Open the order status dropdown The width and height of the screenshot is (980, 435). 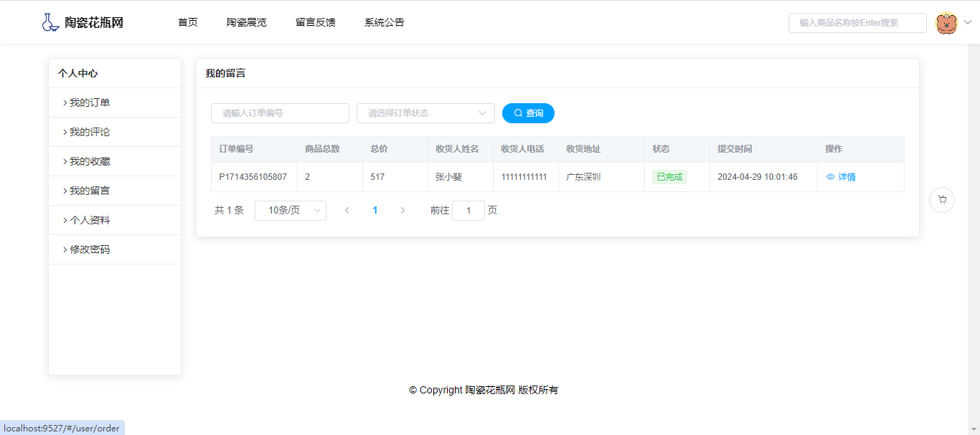pos(425,113)
